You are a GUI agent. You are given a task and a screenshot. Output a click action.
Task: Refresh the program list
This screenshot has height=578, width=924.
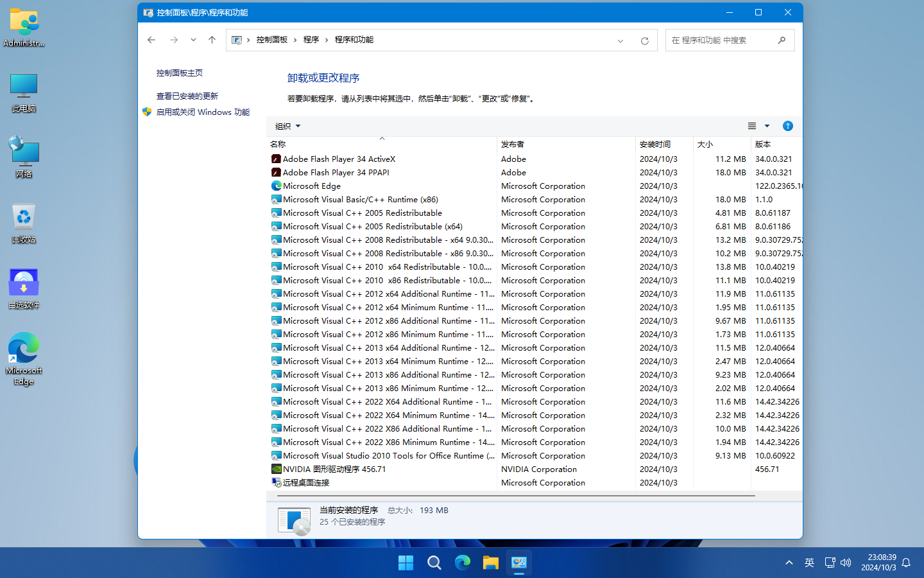point(645,40)
